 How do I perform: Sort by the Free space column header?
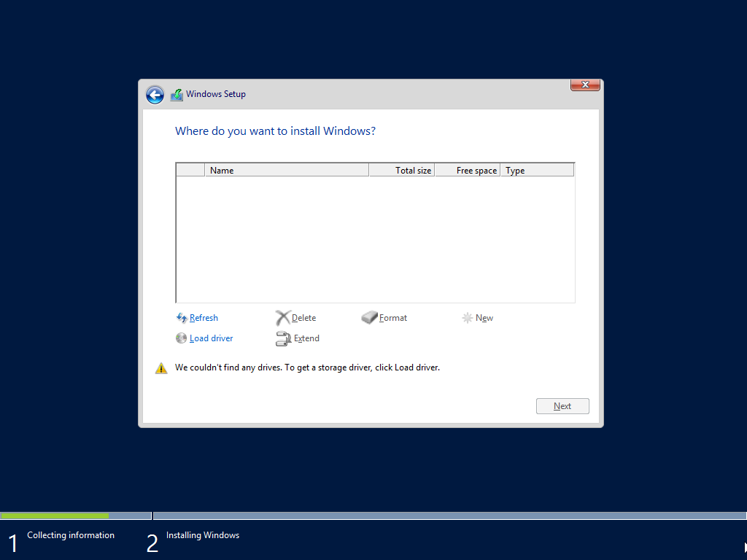(468, 170)
